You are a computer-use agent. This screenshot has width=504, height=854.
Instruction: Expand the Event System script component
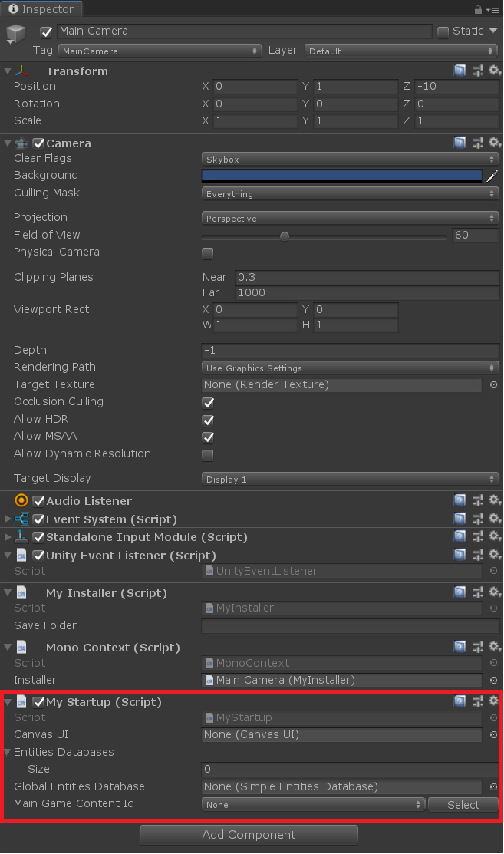coord(8,519)
